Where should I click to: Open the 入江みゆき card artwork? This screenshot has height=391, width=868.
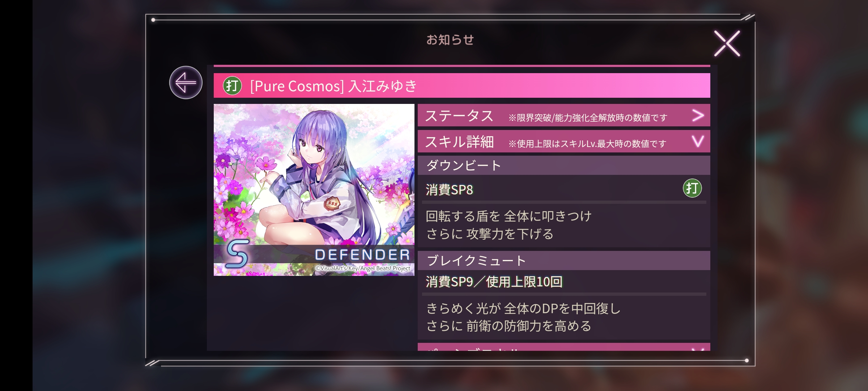(314, 190)
